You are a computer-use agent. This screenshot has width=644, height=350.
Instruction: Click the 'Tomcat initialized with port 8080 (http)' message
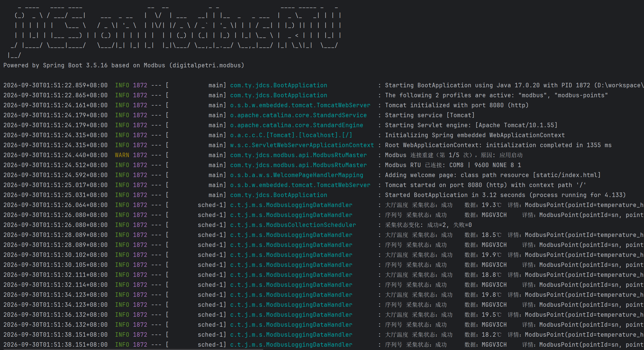click(x=457, y=105)
